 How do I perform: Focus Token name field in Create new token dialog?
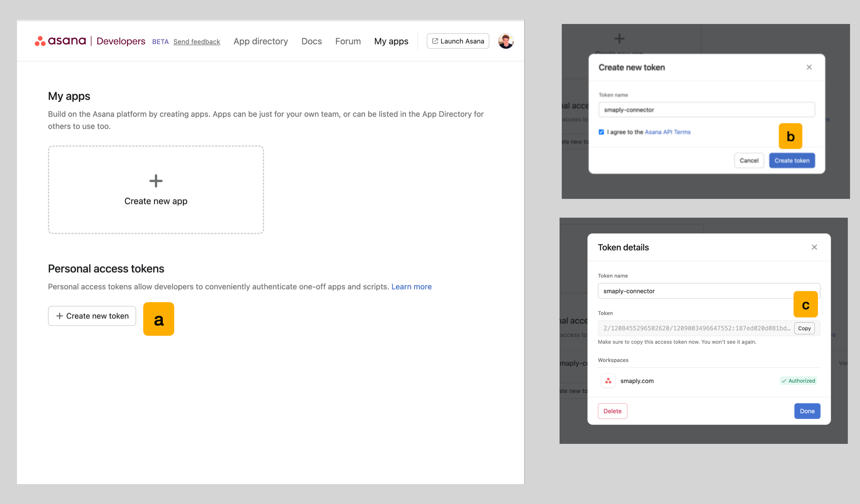[706, 110]
